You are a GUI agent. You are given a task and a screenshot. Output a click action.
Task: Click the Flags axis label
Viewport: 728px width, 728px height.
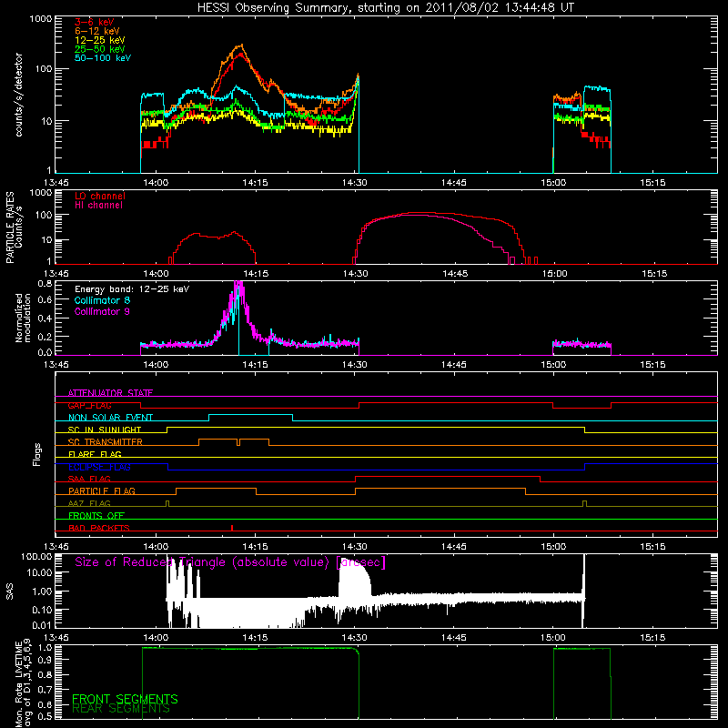pos(37,454)
